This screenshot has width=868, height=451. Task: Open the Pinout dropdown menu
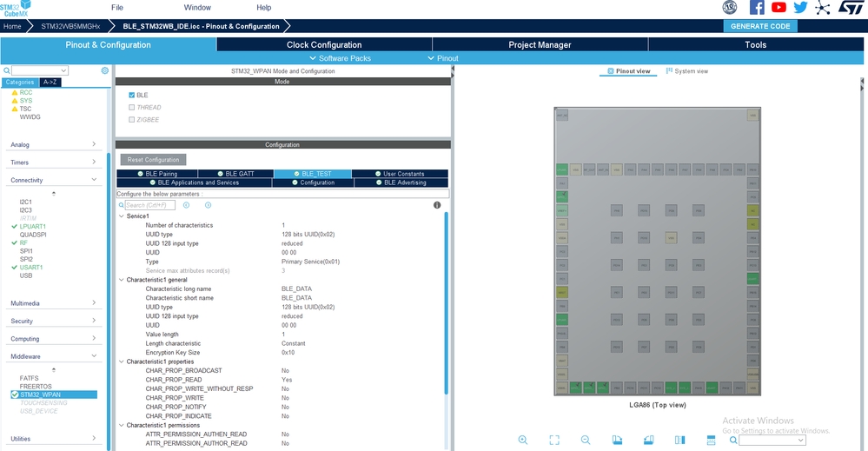tap(443, 58)
